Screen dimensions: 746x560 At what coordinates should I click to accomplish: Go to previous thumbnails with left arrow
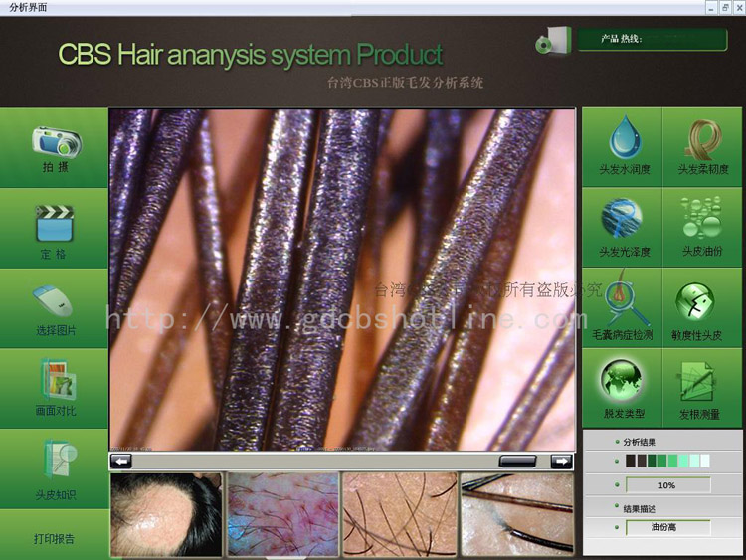(120, 462)
